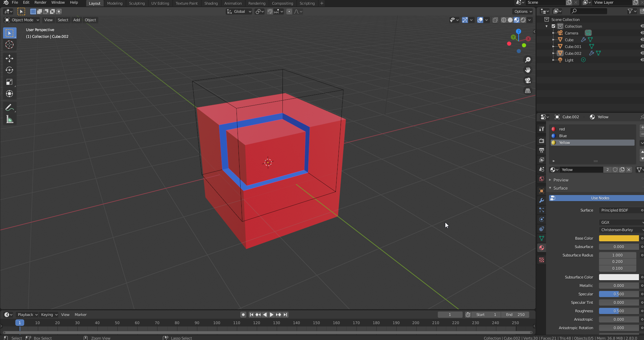Open Christensen-Burley subsurface method dropdown
The image size is (644, 340).
621,230
